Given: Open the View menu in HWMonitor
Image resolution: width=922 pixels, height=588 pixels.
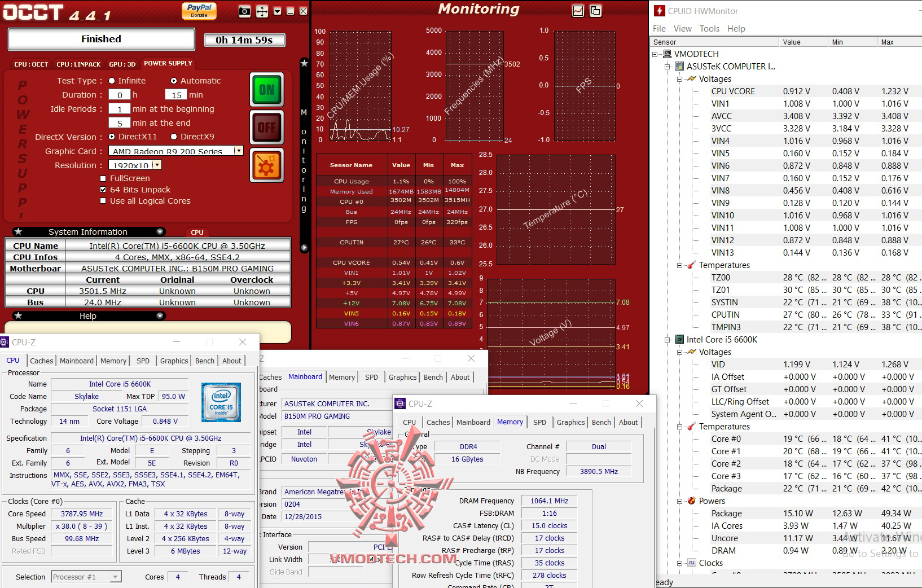Looking at the screenshot, I should pos(682,29).
